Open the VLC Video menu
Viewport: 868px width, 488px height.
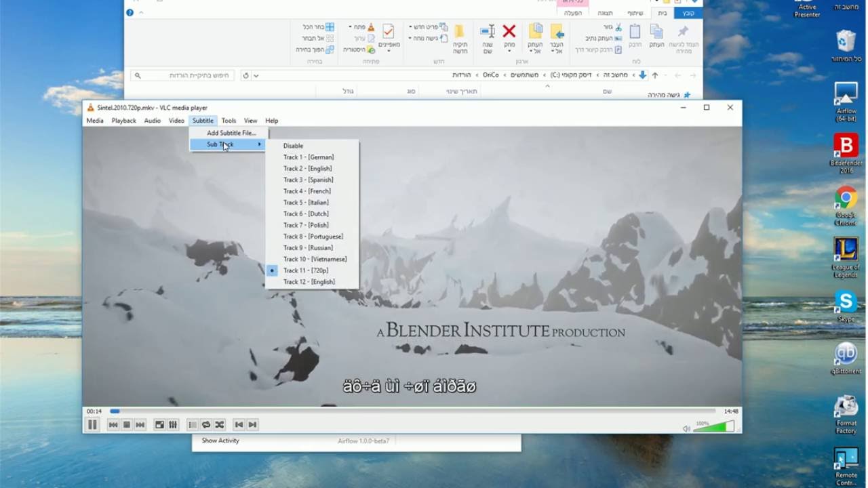(177, 121)
